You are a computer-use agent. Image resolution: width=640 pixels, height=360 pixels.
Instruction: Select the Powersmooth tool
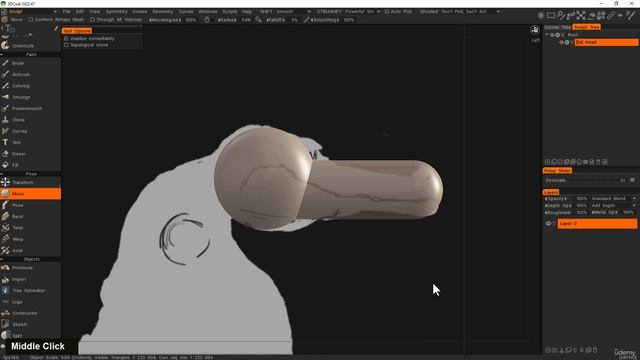(31, 109)
